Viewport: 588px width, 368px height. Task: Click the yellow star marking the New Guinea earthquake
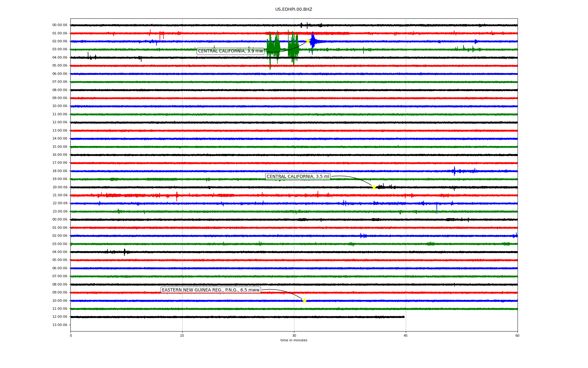click(x=304, y=301)
